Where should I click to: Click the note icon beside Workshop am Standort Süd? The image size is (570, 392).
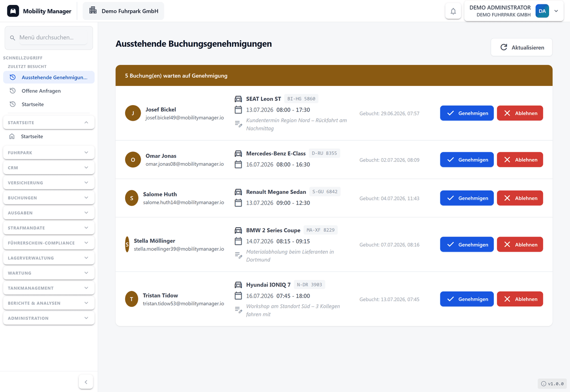[x=238, y=310]
